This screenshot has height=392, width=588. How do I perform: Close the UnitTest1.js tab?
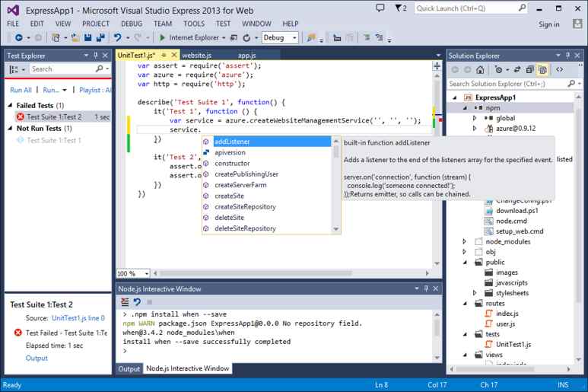point(174,55)
